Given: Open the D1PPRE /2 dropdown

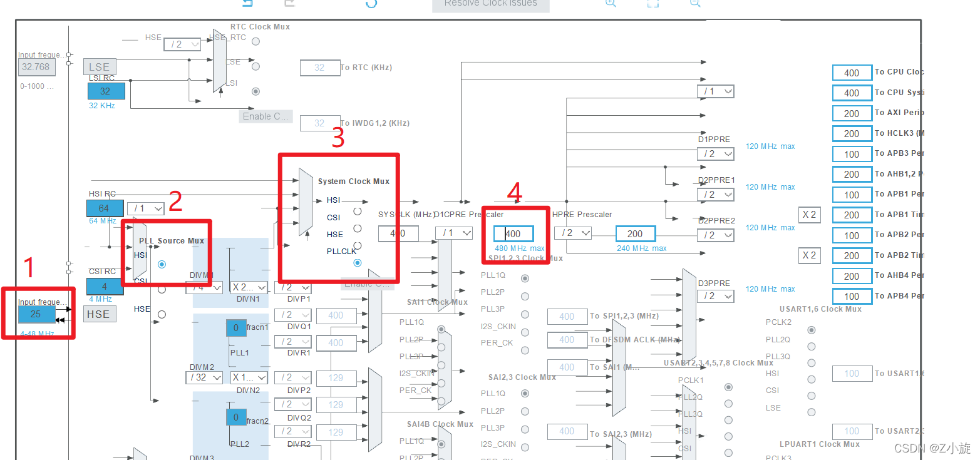Looking at the screenshot, I should (x=716, y=153).
